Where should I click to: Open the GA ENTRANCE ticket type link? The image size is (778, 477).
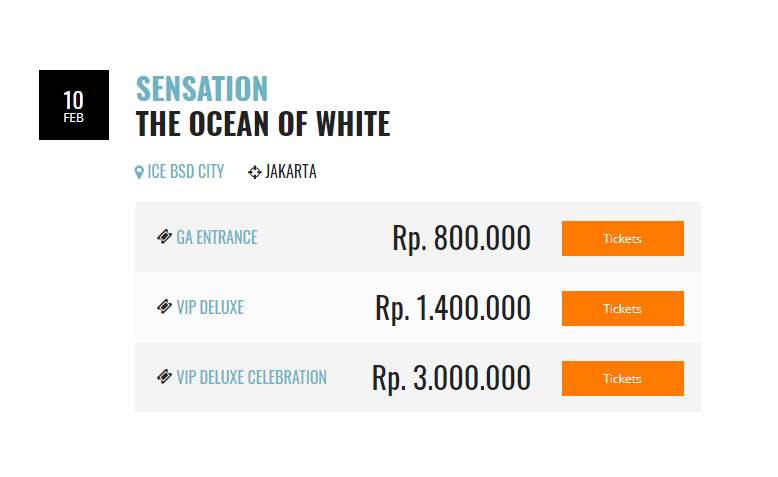[216, 238]
